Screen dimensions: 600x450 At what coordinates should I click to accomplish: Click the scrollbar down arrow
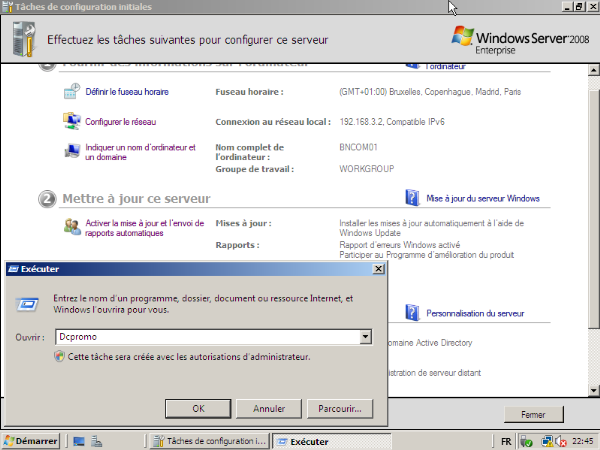593,390
